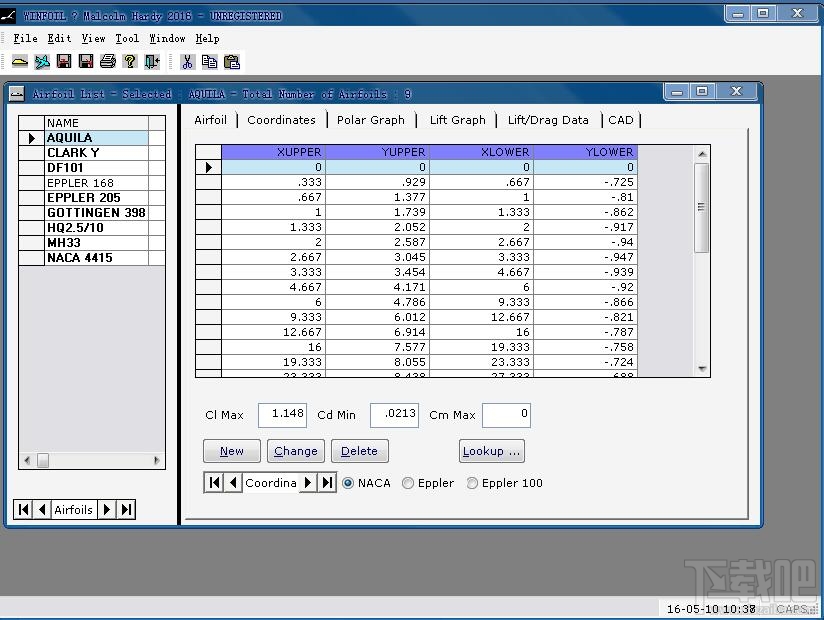Advance one record with the Airfoils navigator

click(106, 509)
